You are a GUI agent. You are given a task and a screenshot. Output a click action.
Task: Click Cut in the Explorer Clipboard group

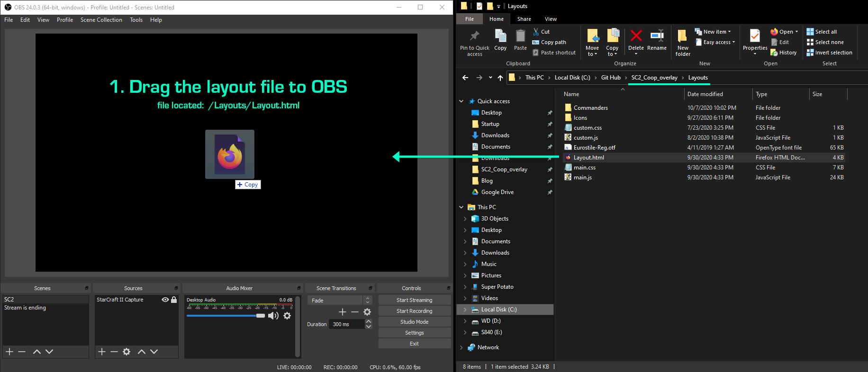click(x=541, y=32)
